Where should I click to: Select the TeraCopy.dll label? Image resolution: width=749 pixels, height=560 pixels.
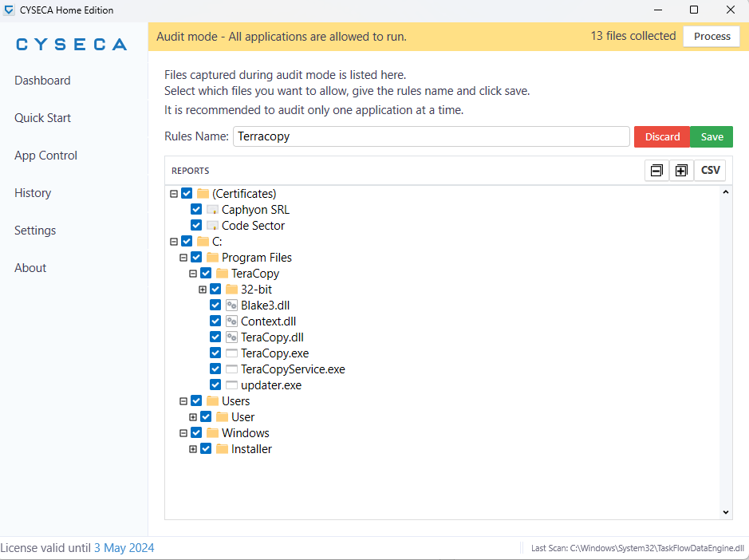pos(272,337)
